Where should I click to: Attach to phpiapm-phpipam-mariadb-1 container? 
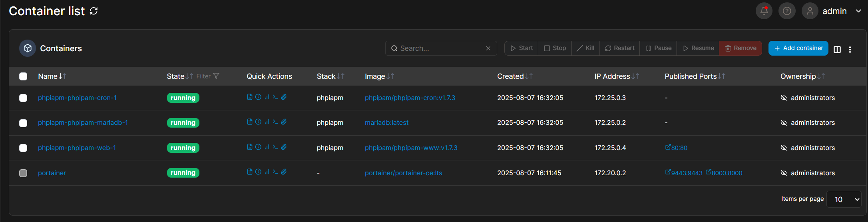[x=284, y=122]
